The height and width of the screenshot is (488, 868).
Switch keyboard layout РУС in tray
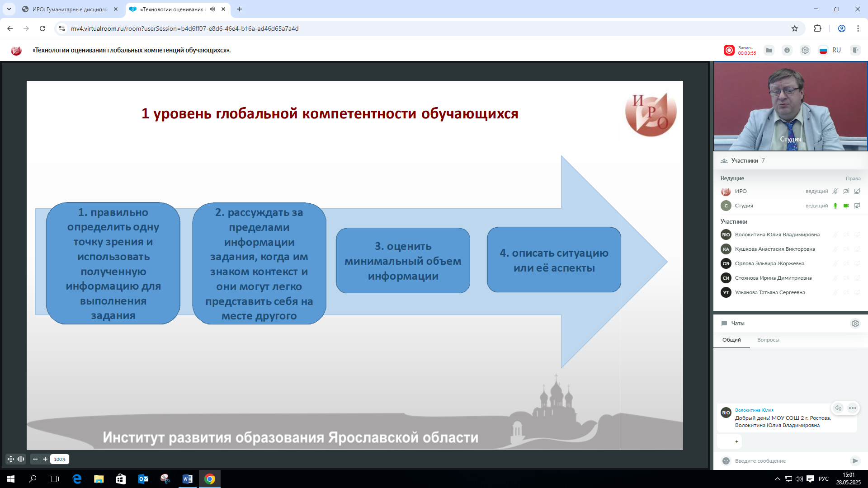(x=824, y=479)
